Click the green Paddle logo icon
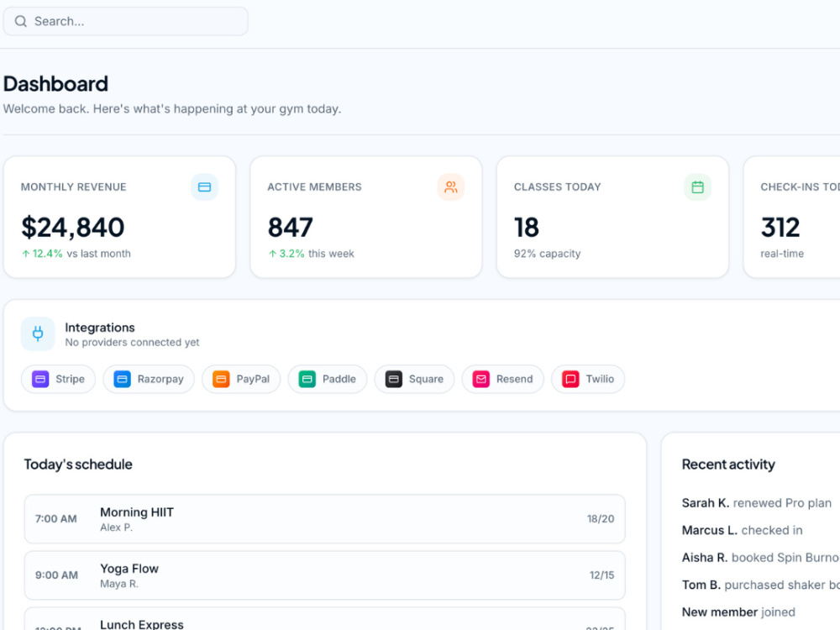This screenshot has width=840, height=630. [x=307, y=379]
